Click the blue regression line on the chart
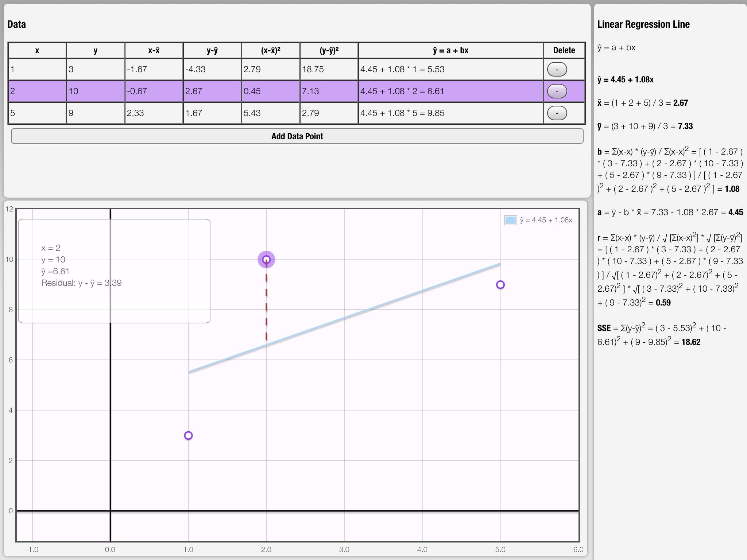Screen dimensions: 747x560 click(344, 318)
